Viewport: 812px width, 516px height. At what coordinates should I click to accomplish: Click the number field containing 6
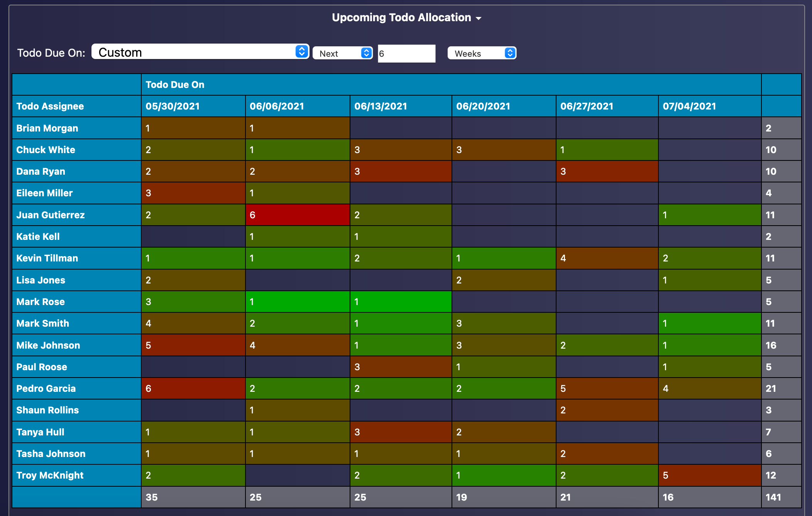pos(406,54)
